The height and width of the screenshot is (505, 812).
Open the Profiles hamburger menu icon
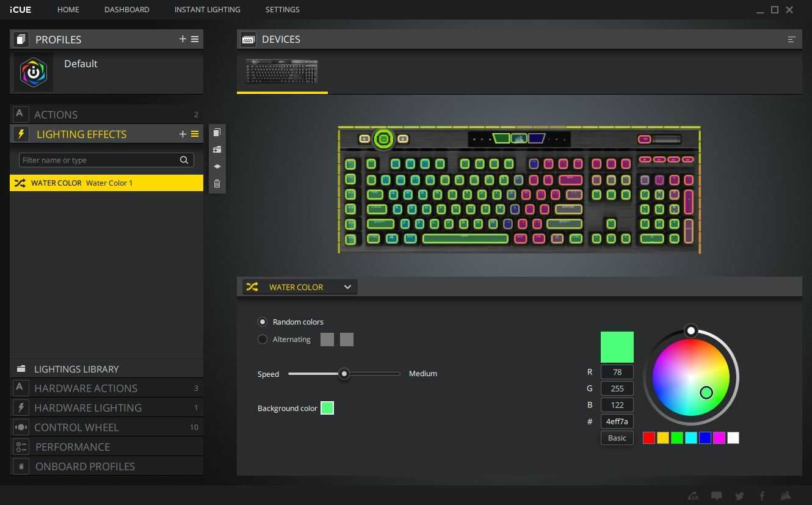pyautogui.click(x=195, y=39)
